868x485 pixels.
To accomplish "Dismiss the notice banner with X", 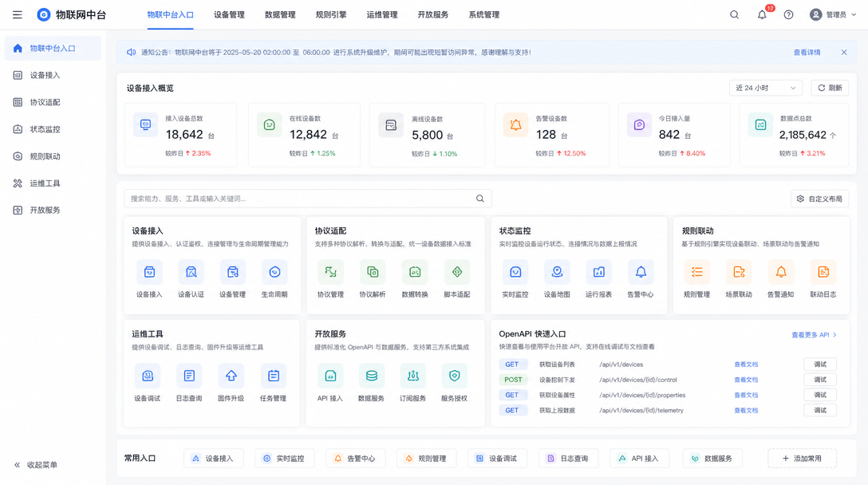I will 843,53.
